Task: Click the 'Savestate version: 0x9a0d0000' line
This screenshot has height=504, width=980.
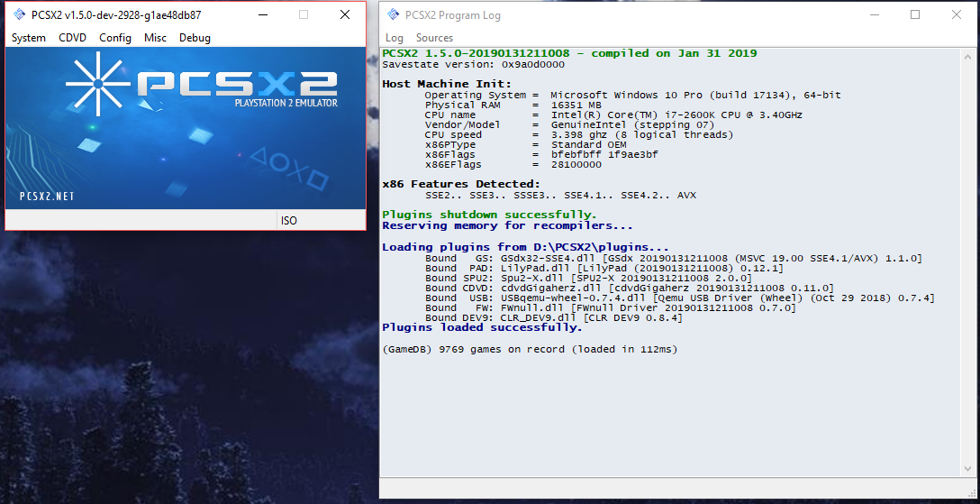Action: click(473, 64)
